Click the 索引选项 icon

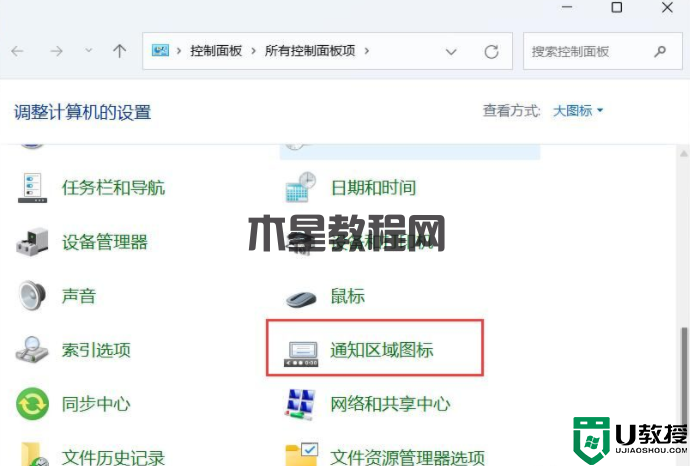coord(32,350)
